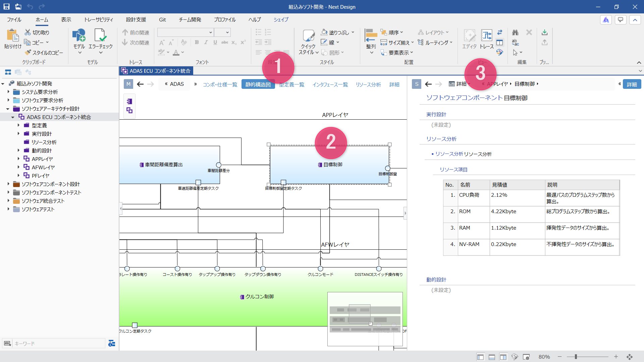The height and width of the screenshot is (362, 644).
Task: Click the 詳細 button in right pane
Action: (632, 84)
